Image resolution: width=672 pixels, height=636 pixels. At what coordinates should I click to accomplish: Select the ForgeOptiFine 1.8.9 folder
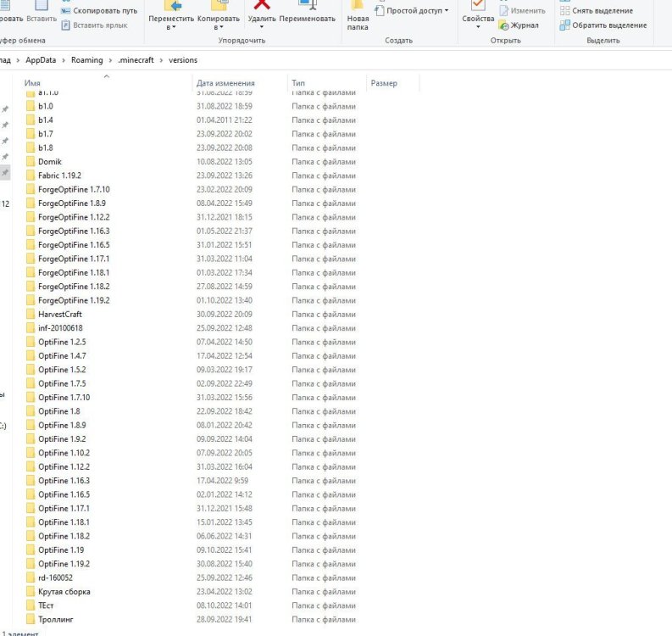[x=72, y=204]
